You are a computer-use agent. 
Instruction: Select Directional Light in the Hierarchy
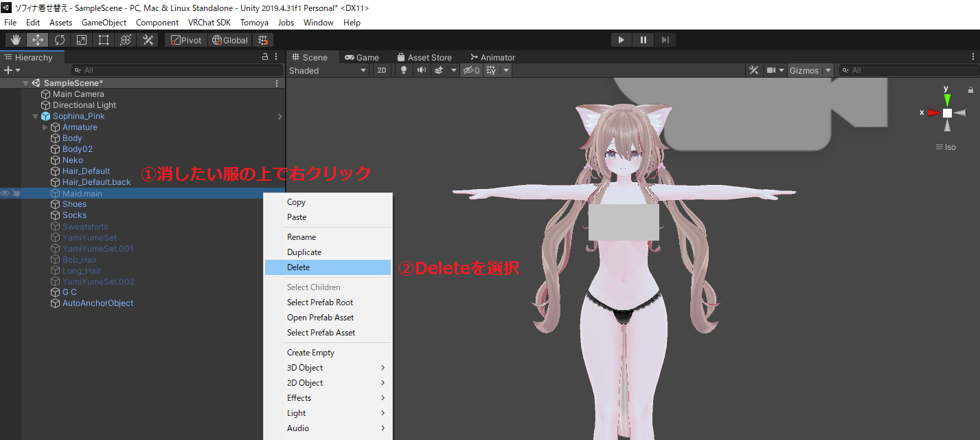[84, 105]
